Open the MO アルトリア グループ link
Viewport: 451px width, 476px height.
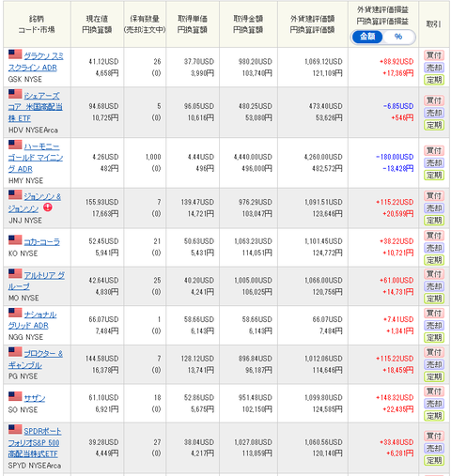tap(37, 281)
